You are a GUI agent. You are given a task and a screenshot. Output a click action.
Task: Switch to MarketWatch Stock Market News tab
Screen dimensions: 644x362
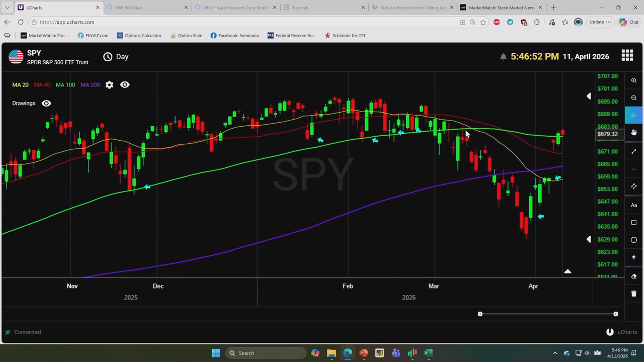[x=501, y=7]
